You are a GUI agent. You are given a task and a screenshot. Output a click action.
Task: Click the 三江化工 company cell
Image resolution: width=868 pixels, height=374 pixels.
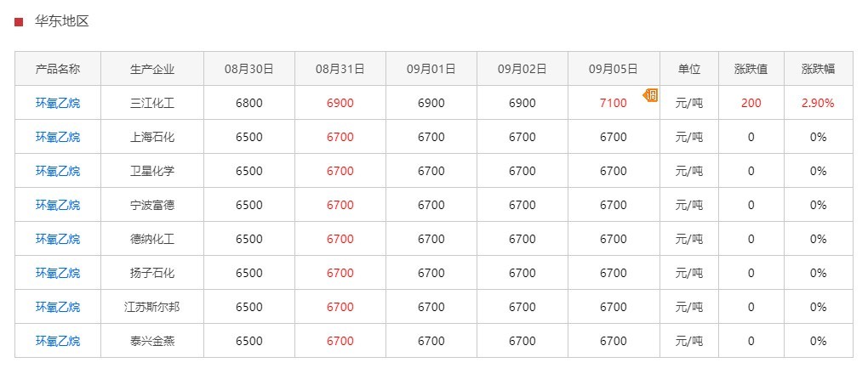tap(152, 104)
